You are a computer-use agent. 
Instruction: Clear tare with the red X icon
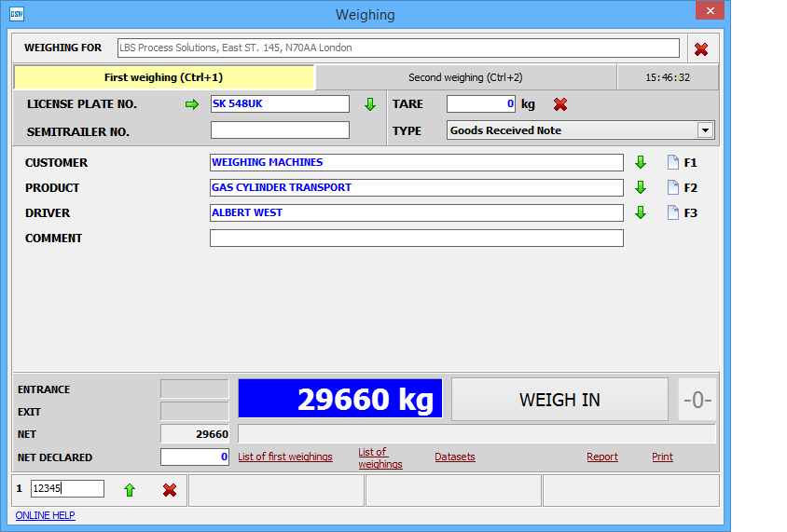[560, 104]
